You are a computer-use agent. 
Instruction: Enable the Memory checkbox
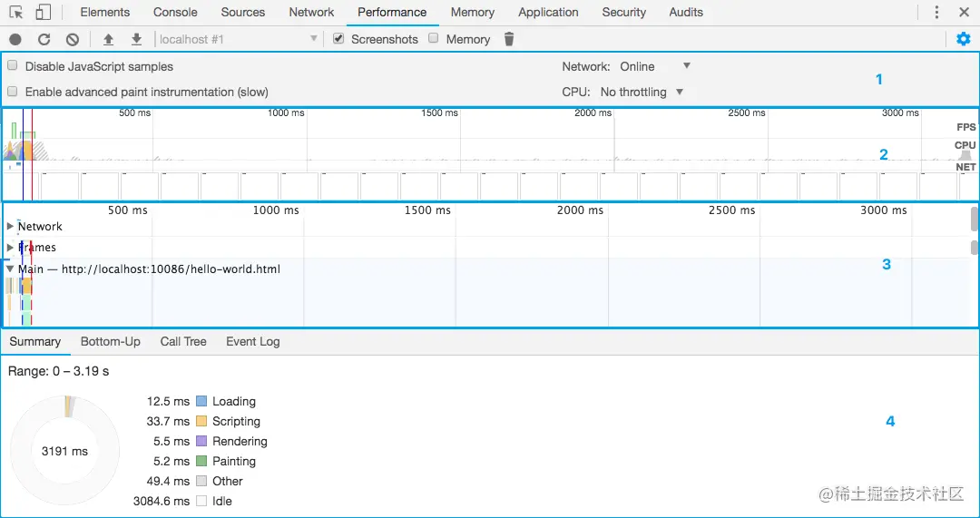(x=433, y=38)
